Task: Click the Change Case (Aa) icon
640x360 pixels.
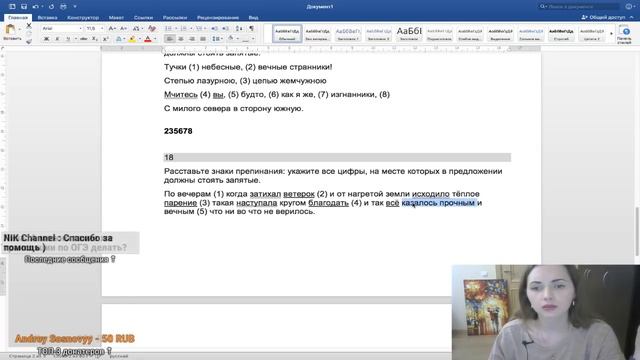Action: coord(137,28)
